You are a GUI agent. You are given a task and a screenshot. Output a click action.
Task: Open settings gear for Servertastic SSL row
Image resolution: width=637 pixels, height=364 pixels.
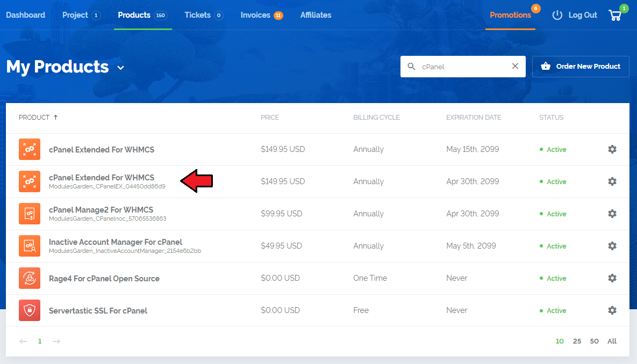tap(612, 310)
